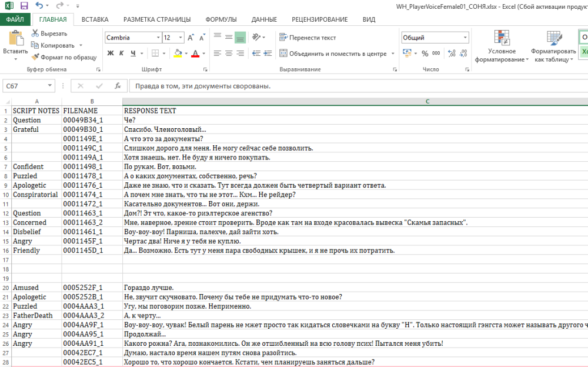Image resolution: width=588 pixels, height=367 pixels.
Task: Open Число group dialog launcher
Action: [467, 69]
